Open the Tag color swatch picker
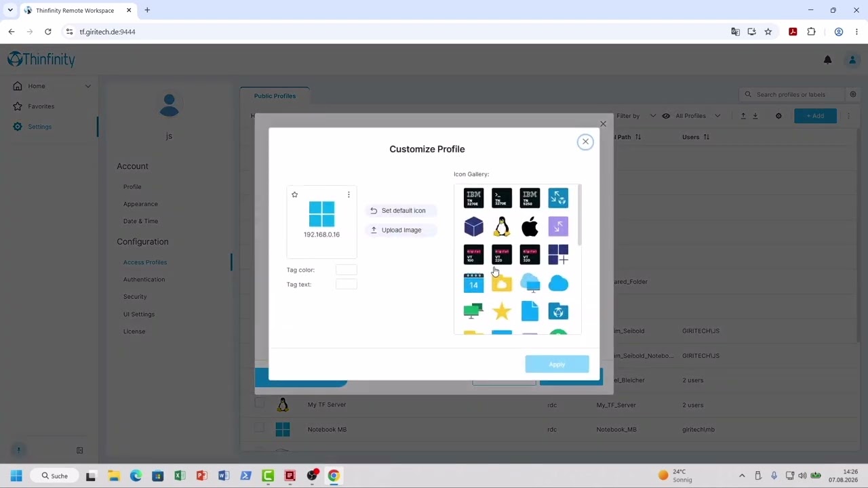868x488 pixels. [346, 270]
